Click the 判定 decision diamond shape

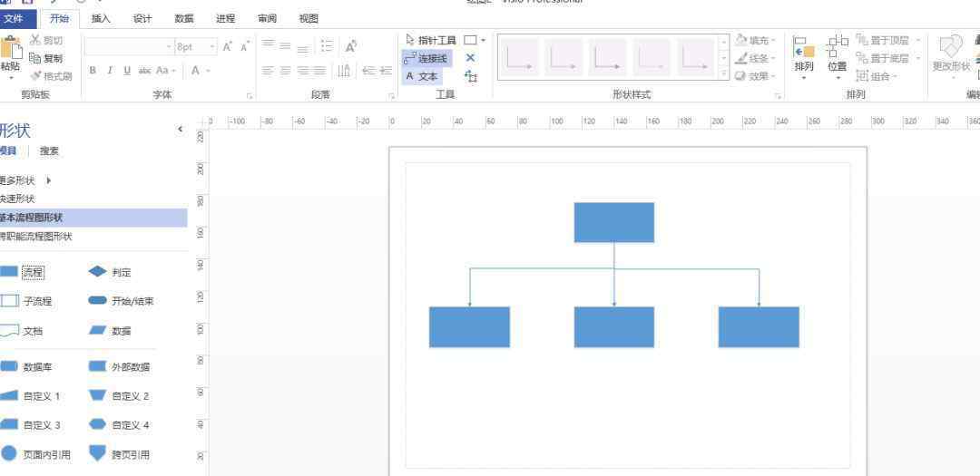tap(110, 272)
